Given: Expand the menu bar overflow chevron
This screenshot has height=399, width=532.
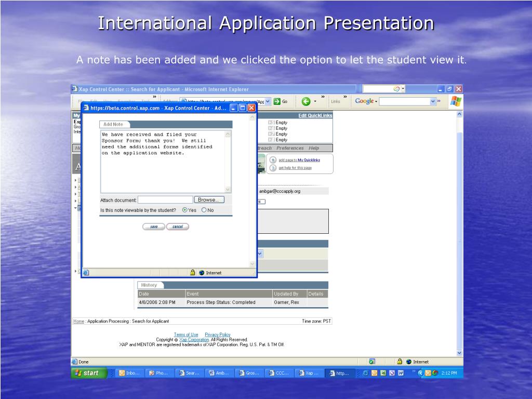Looking at the screenshot, I should pyautogui.click(x=154, y=97).
